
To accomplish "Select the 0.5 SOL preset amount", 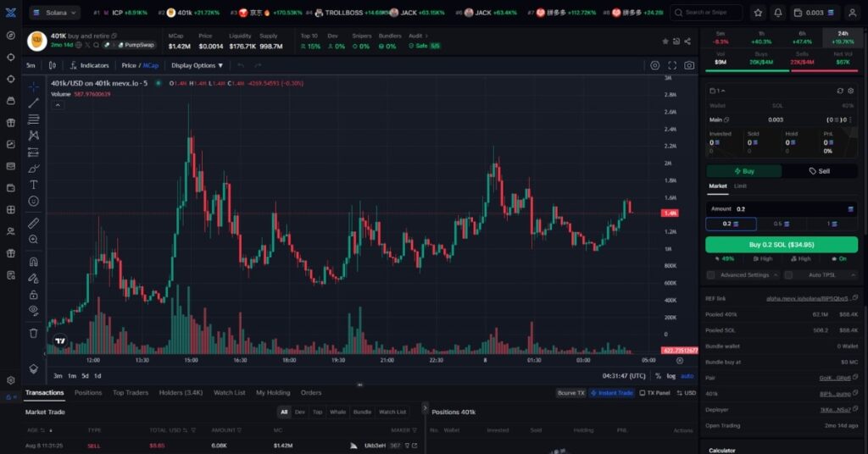I will (x=781, y=224).
